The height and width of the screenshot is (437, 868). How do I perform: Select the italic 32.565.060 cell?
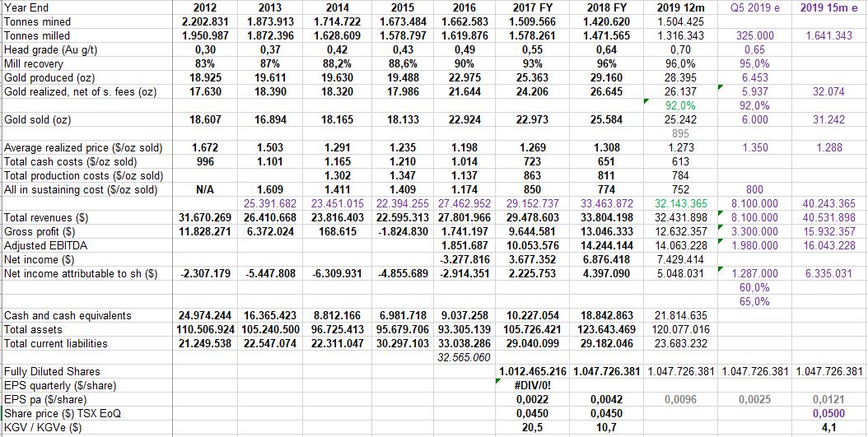pos(464,357)
